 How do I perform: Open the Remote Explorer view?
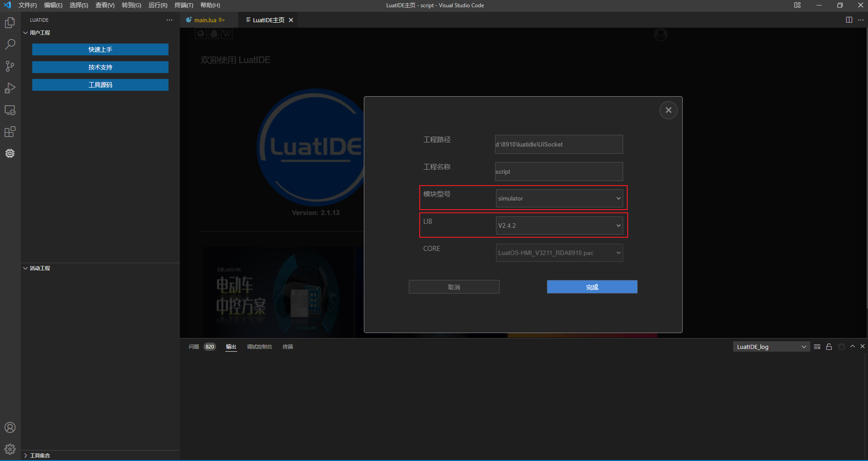tap(10, 110)
